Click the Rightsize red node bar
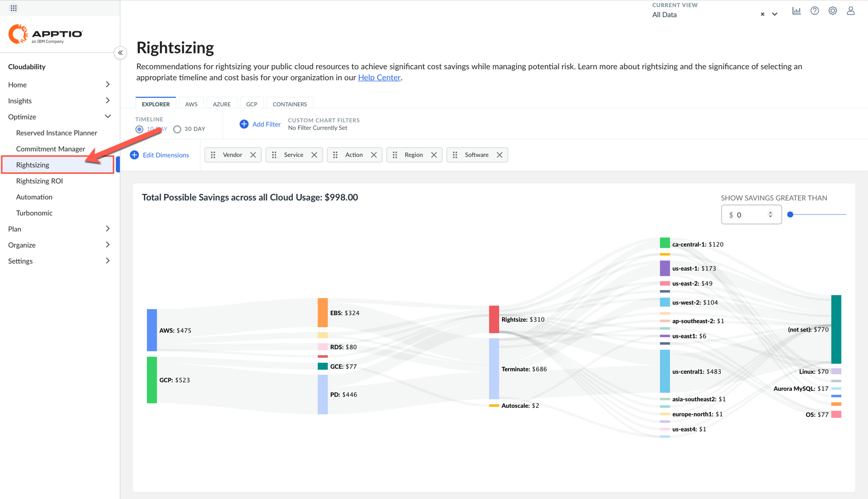This screenshot has width=868, height=499. (x=494, y=319)
